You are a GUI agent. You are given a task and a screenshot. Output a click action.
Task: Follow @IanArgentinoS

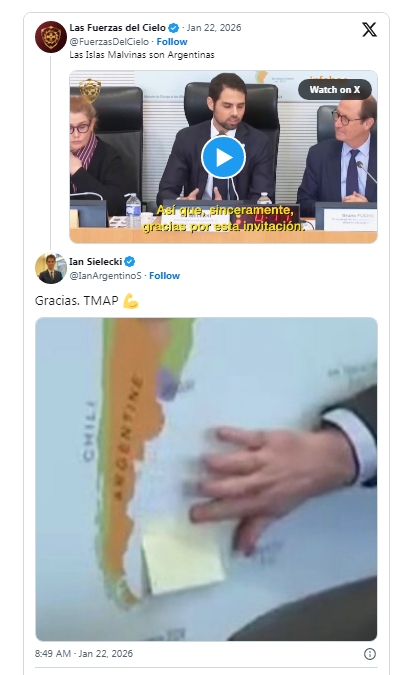(164, 276)
